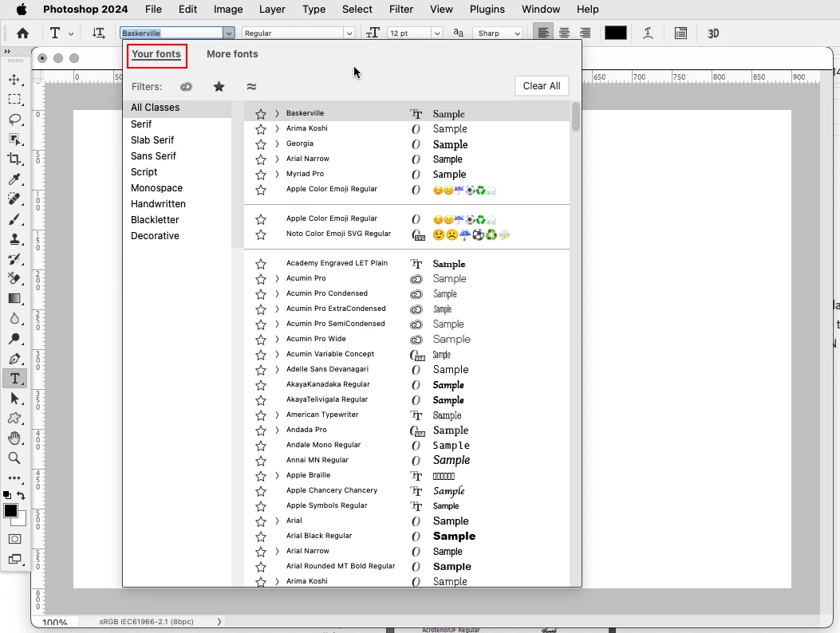
Task: Select the Move tool
Action: click(14, 80)
